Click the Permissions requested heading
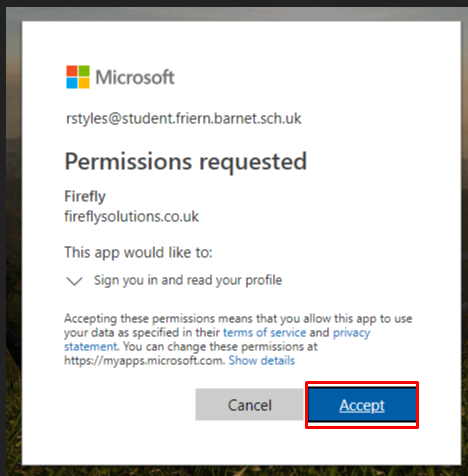Image resolution: width=468 pixels, height=476 pixels. (x=185, y=162)
